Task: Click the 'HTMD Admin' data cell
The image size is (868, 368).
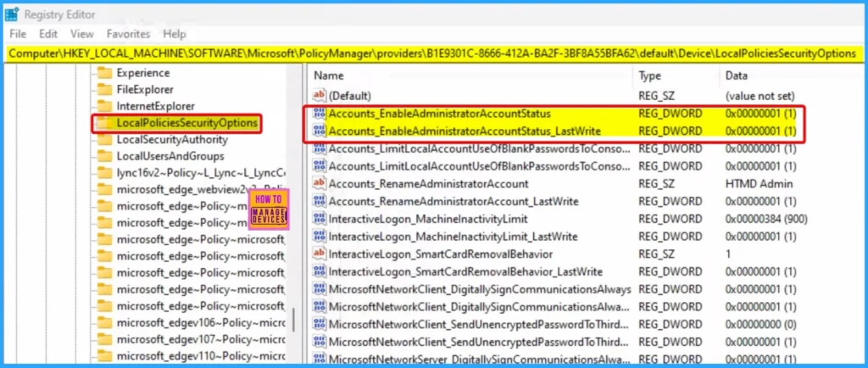Action: coord(759,184)
